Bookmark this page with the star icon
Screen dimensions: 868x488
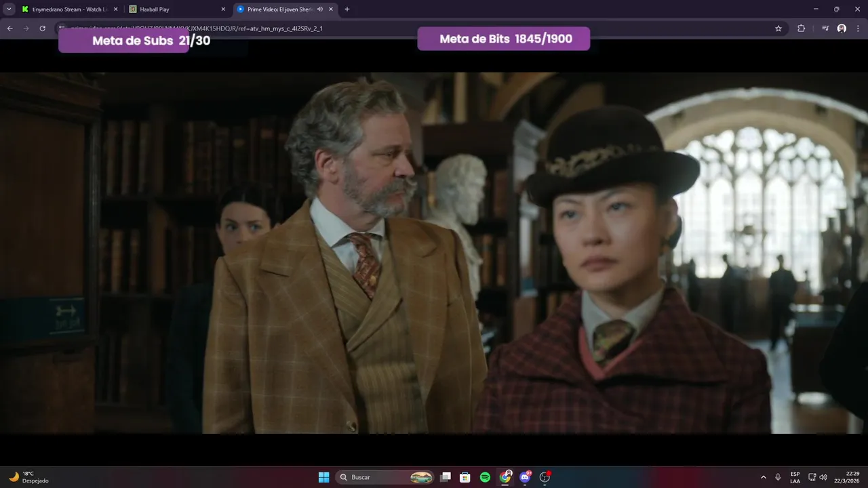click(x=778, y=28)
